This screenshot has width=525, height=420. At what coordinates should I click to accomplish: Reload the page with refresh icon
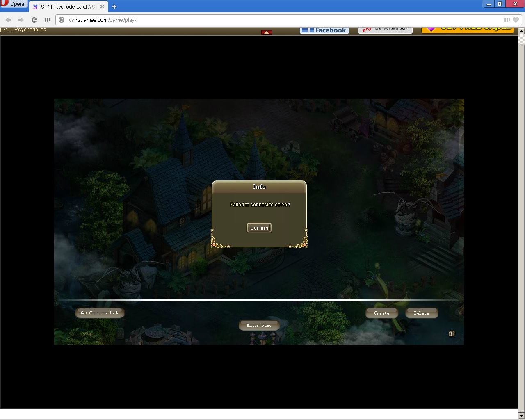tap(34, 20)
